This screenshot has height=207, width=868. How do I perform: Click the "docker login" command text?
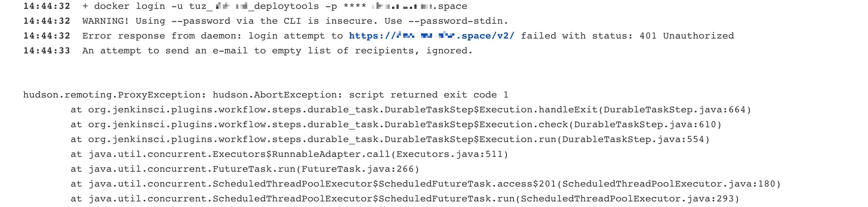coord(130,6)
